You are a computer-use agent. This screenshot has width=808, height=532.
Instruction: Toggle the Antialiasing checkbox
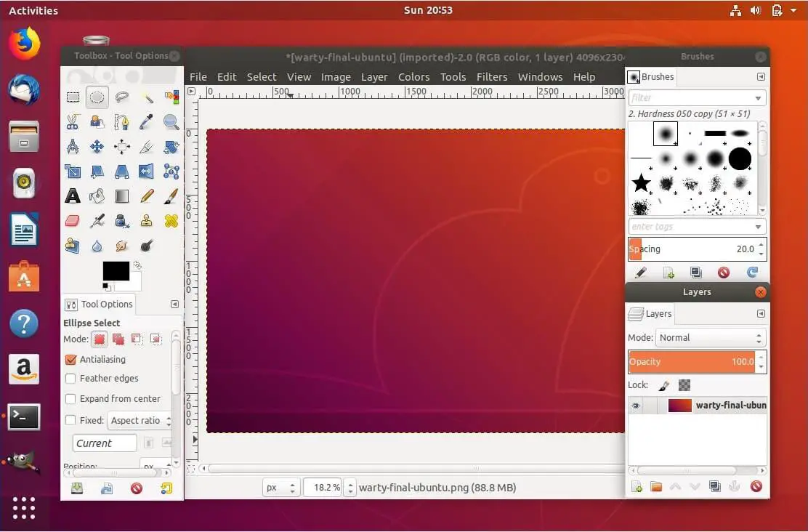click(71, 359)
